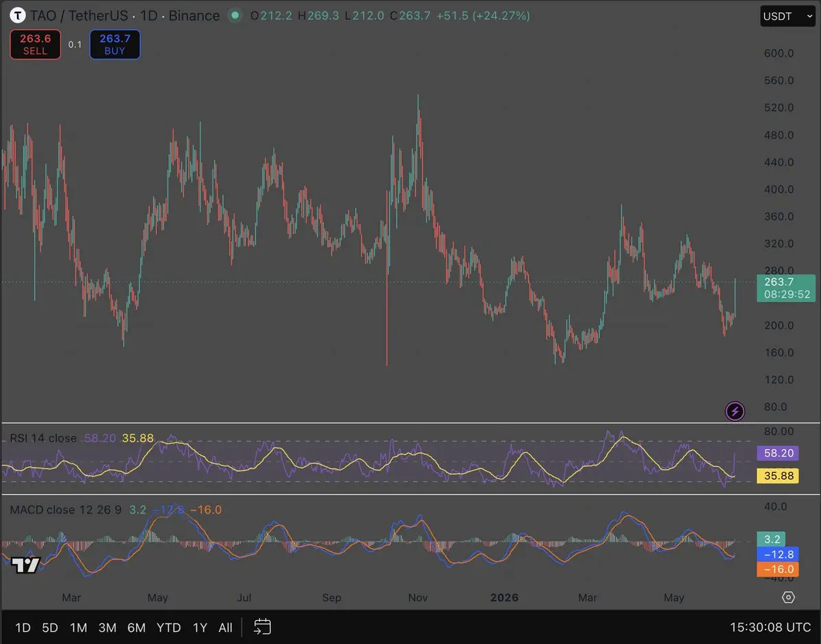Click the closing price C263.7 readout
The width and height of the screenshot is (821, 644).
(410, 15)
